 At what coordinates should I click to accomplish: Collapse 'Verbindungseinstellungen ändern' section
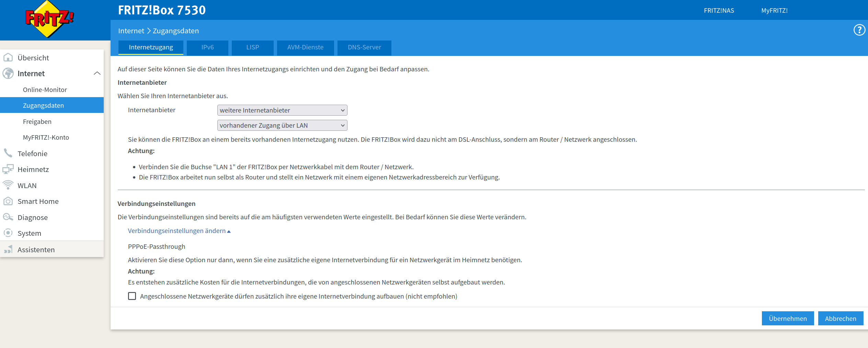(179, 231)
